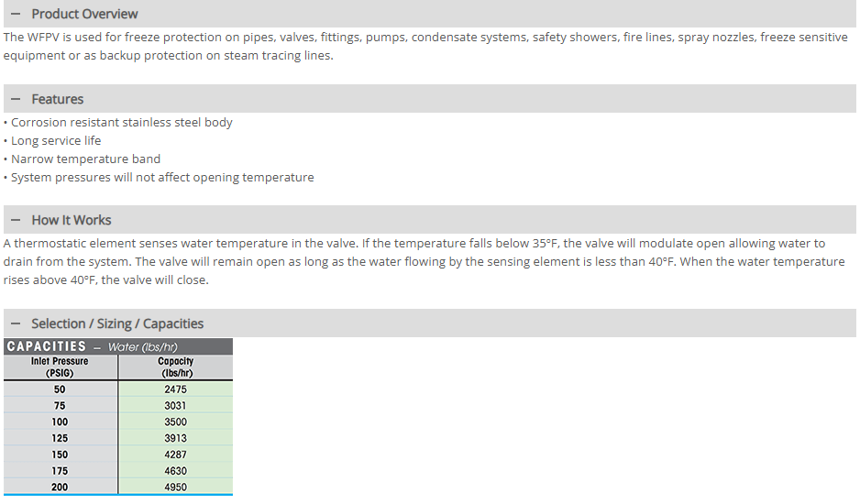Click the CAPACITIES Water (lbs/hr) table title
The height and width of the screenshot is (504, 860).
coord(92,346)
